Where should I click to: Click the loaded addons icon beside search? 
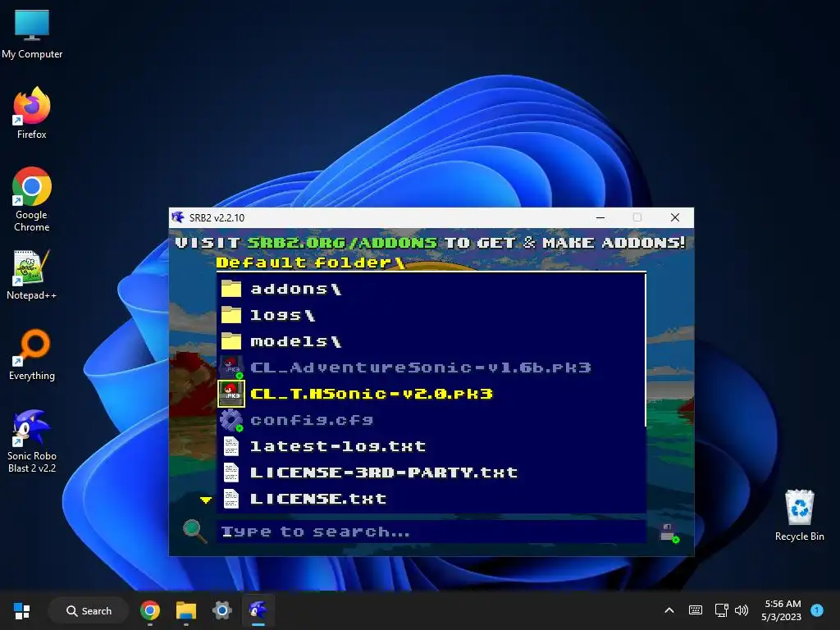coord(669,532)
